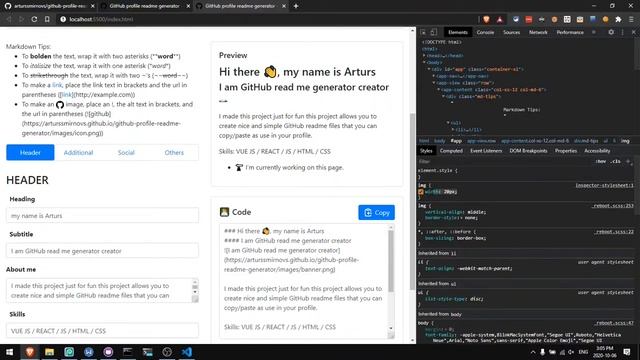This screenshot has height=360, width=640.
Task: Go back with the browser back arrow
Action: click(x=9, y=19)
